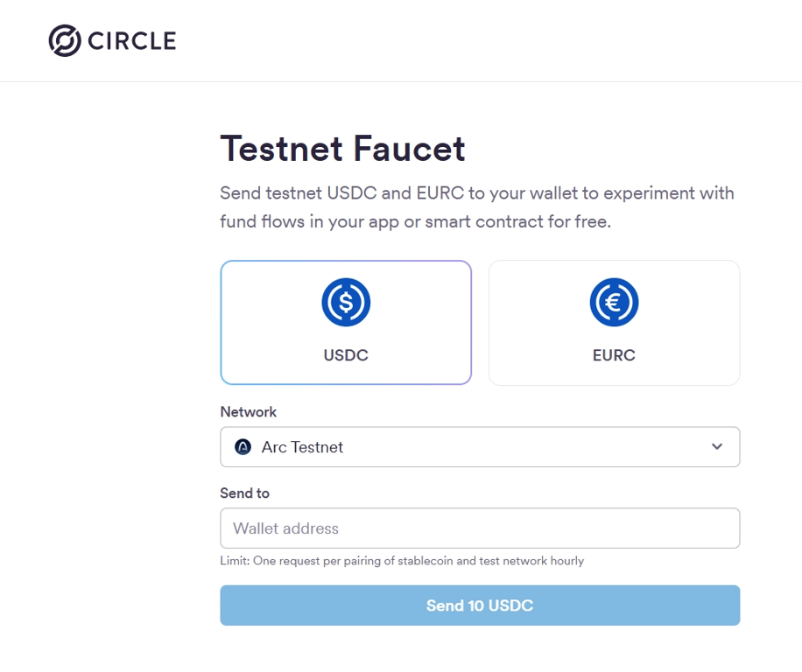
Task: Click the Arc Testnet network icon
Action: pos(243,447)
